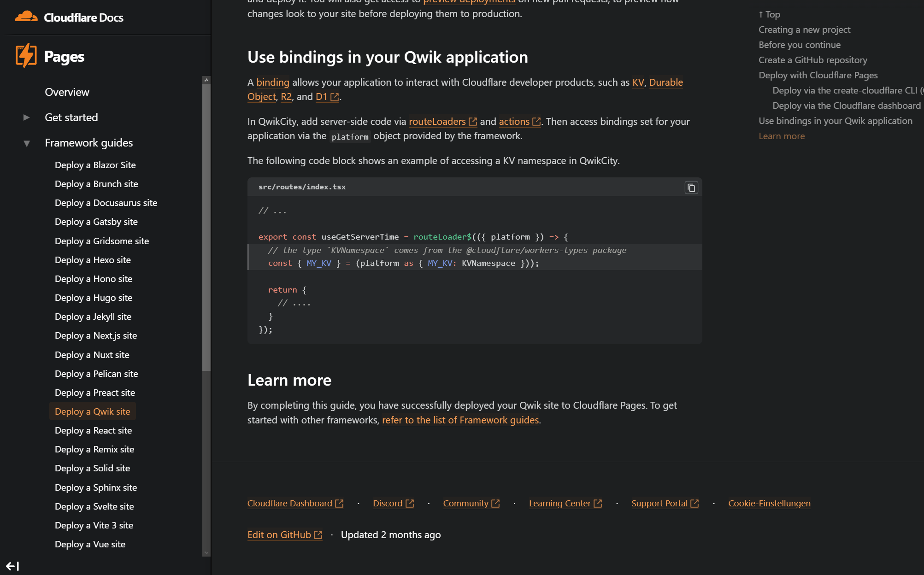Open Deploy a Svelte site guide

pyautogui.click(x=94, y=506)
